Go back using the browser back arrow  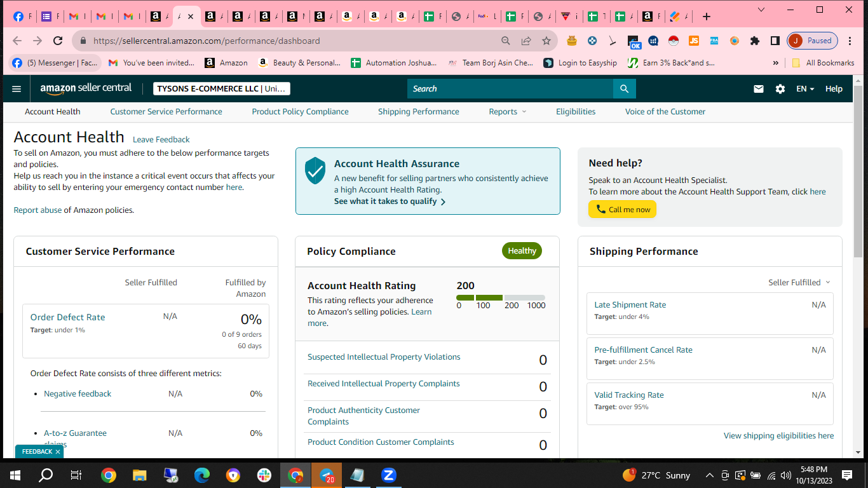click(x=17, y=41)
